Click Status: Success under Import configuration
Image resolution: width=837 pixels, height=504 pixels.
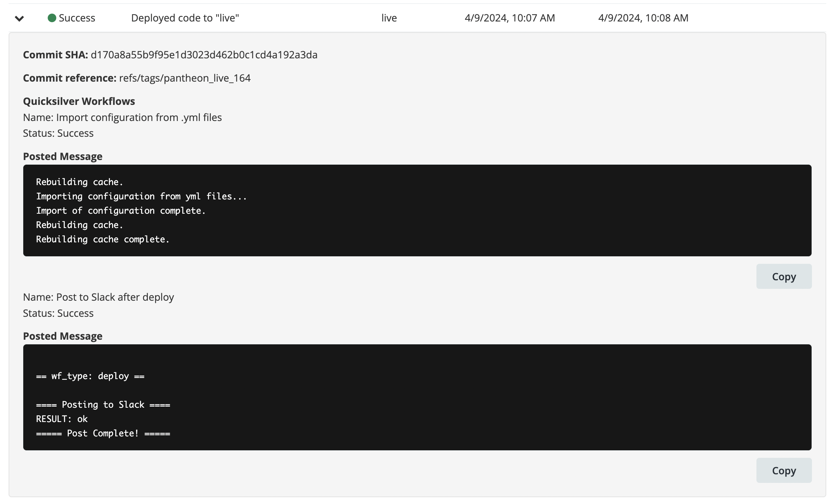pyautogui.click(x=58, y=133)
